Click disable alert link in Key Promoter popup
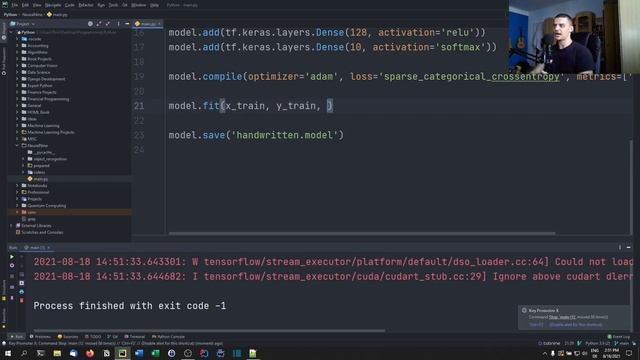The width and height of the screenshot is (640, 360). click(576, 324)
